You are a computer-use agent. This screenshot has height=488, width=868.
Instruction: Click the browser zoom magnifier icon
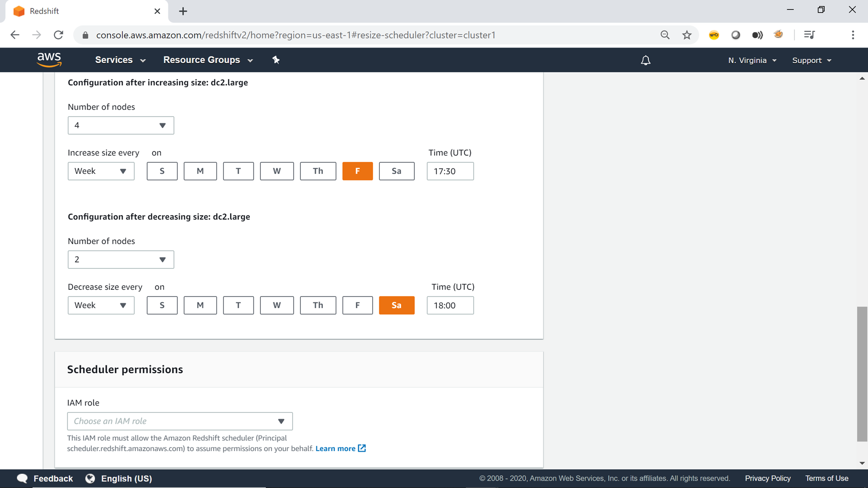(665, 35)
